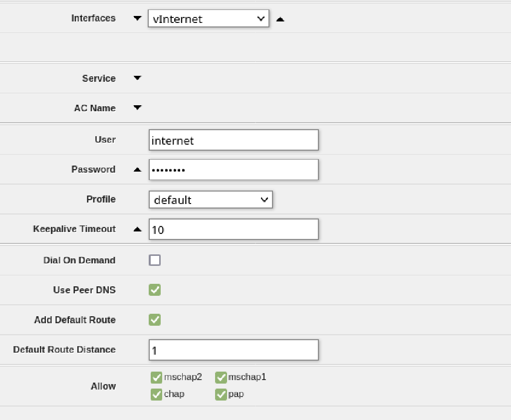The width and height of the screenshot is (511, 420).
Task: Open the Profile default dropdown
Action: pos(211,200)
